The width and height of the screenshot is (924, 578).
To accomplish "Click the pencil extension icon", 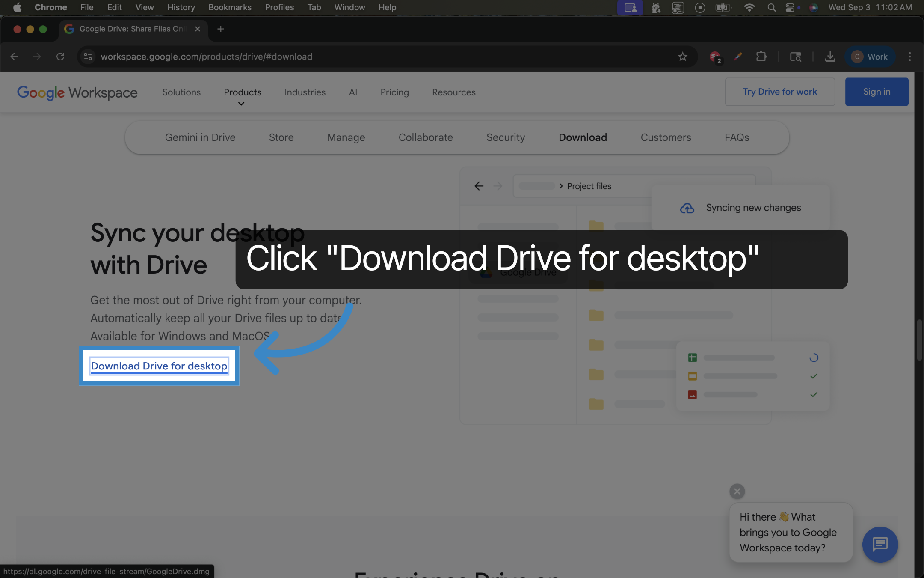I will 738,57.
